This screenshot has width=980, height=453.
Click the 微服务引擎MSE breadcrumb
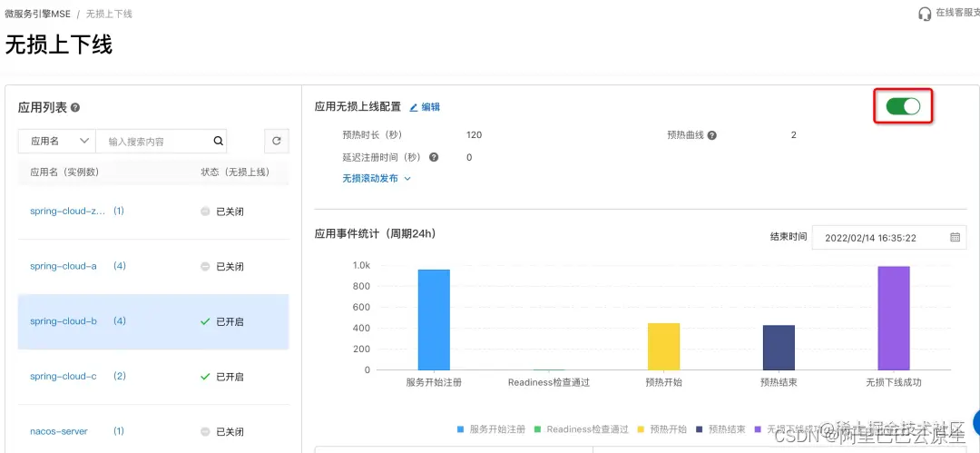(x=37, y=14)
